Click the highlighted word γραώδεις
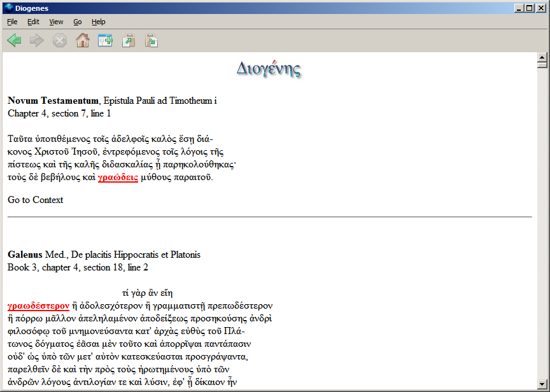The width and height of the screenshot is (550, 392). pos(118,178)
